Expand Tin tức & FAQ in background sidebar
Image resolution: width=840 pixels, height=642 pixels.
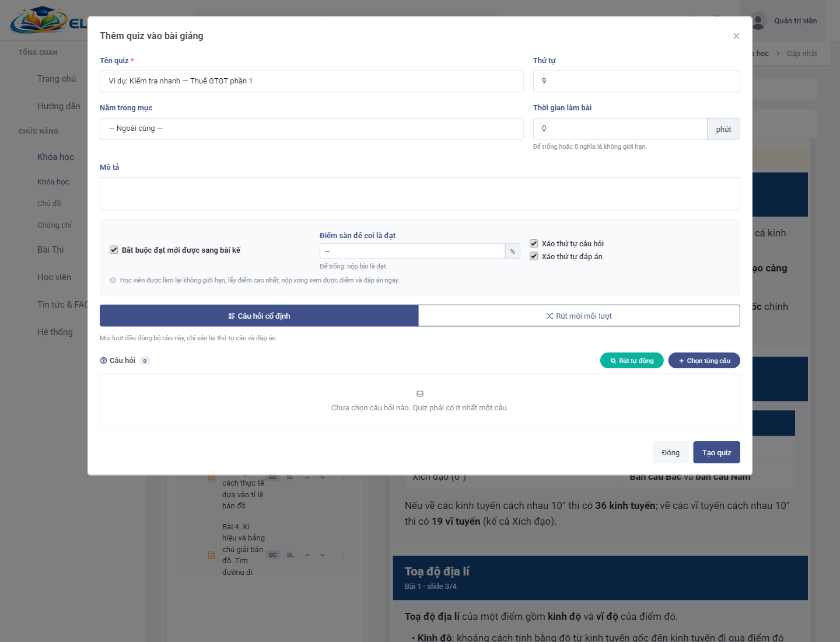point(62,305)
